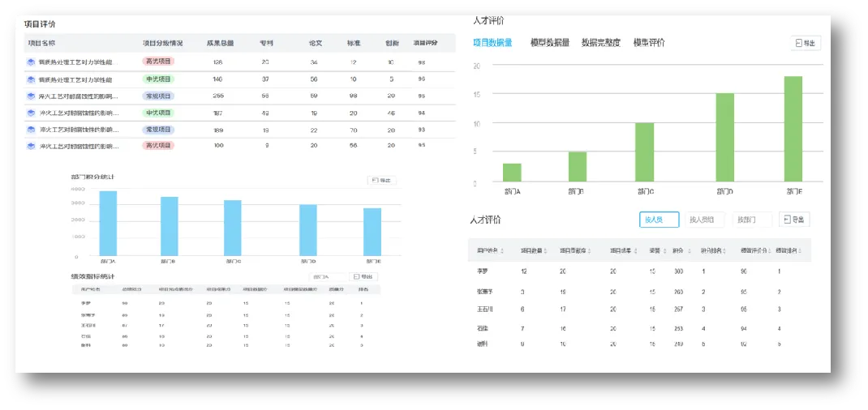Select the 按人员 view option

point(659,220)
